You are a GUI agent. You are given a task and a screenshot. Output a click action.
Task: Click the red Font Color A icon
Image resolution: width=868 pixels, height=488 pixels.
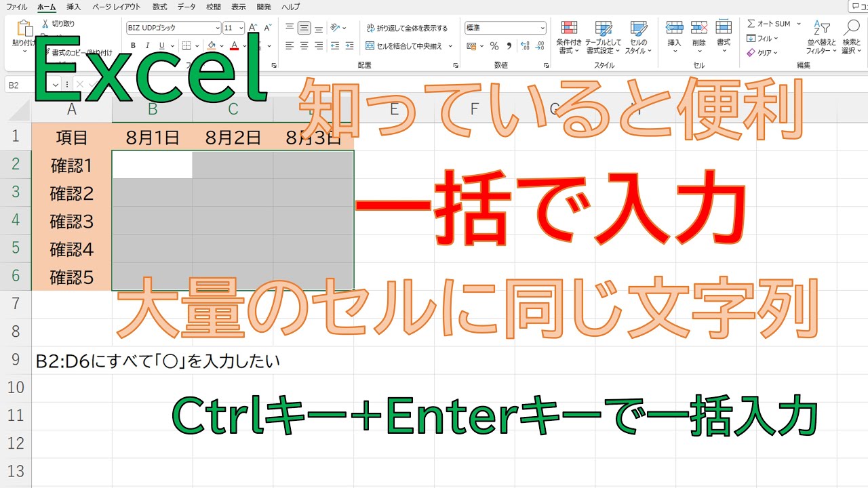point(234,45)
